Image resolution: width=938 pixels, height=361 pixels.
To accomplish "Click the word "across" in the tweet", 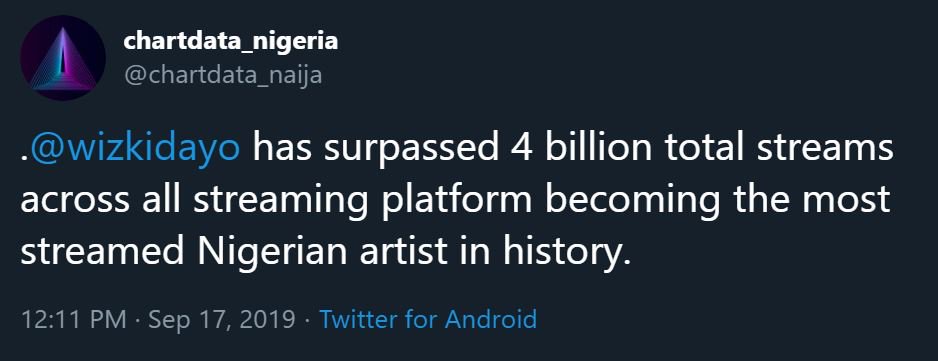I will click(x=75, y=202).
